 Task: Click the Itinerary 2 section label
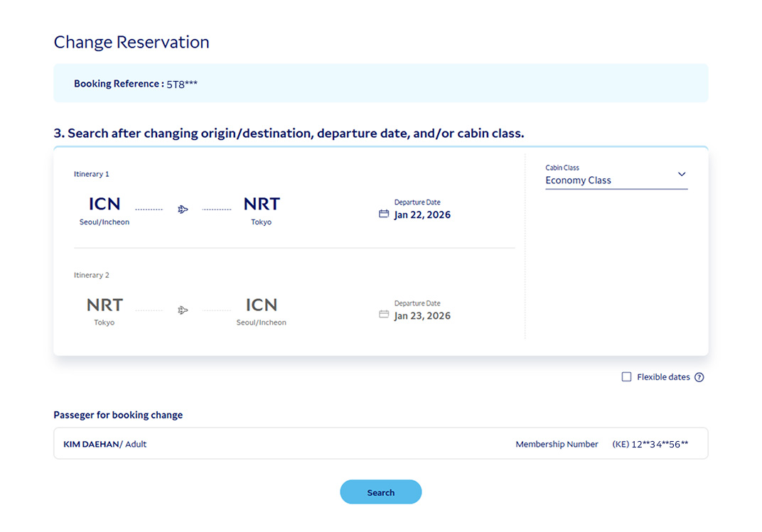[x=91, y=275]
